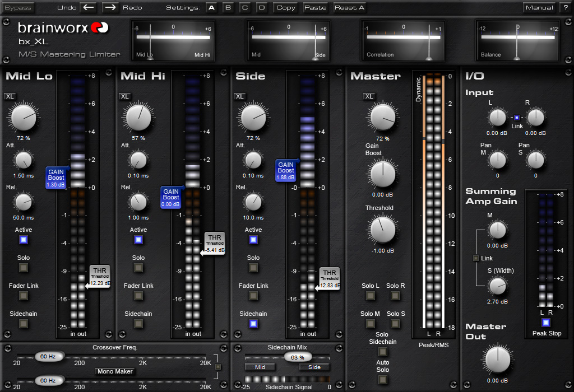Click the Mid Hi Threshold -5.41 dB fader handle

tap(214, 243)
